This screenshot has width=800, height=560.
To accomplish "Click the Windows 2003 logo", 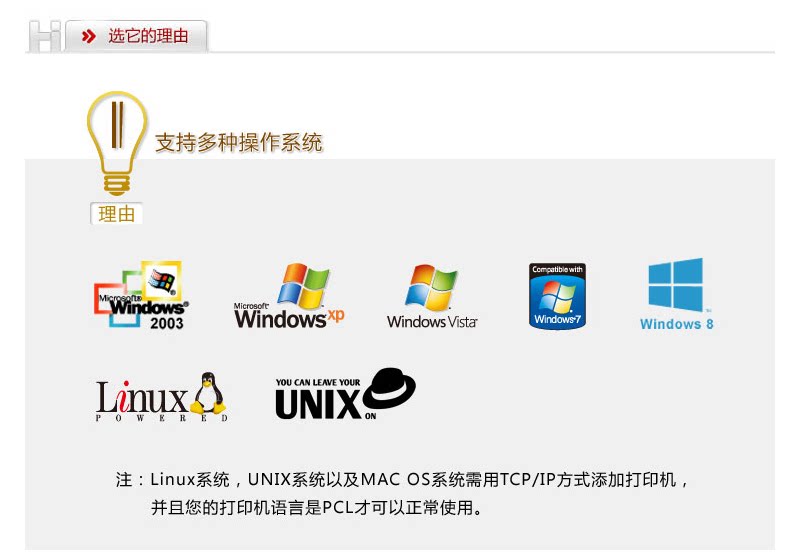I will (x=141, y=295).
